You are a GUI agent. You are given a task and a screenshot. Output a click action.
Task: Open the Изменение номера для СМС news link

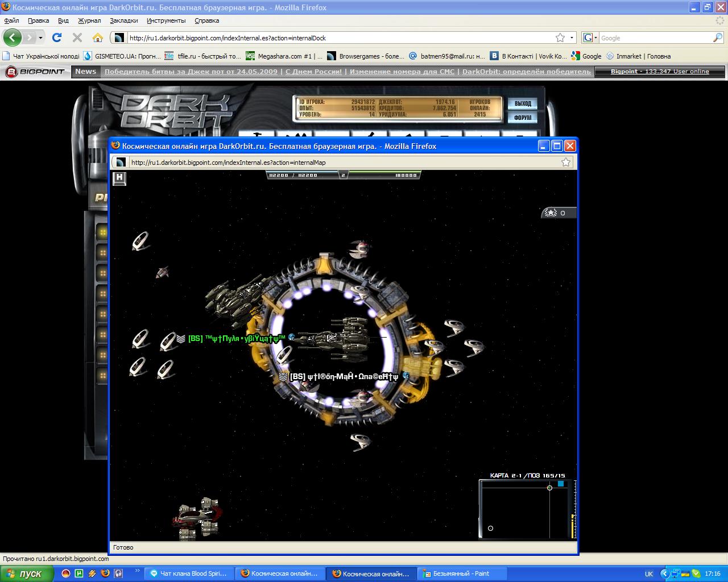pos(402,72)
